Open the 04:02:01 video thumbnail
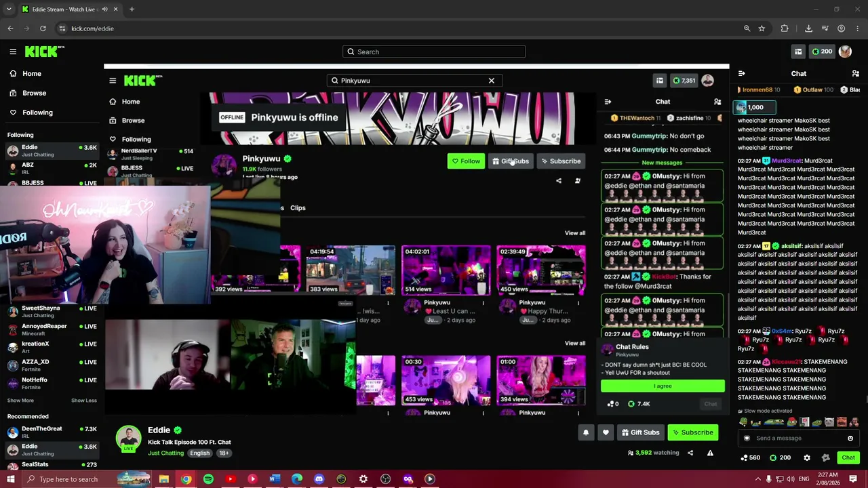868x488 pixels. coord(446,270)
